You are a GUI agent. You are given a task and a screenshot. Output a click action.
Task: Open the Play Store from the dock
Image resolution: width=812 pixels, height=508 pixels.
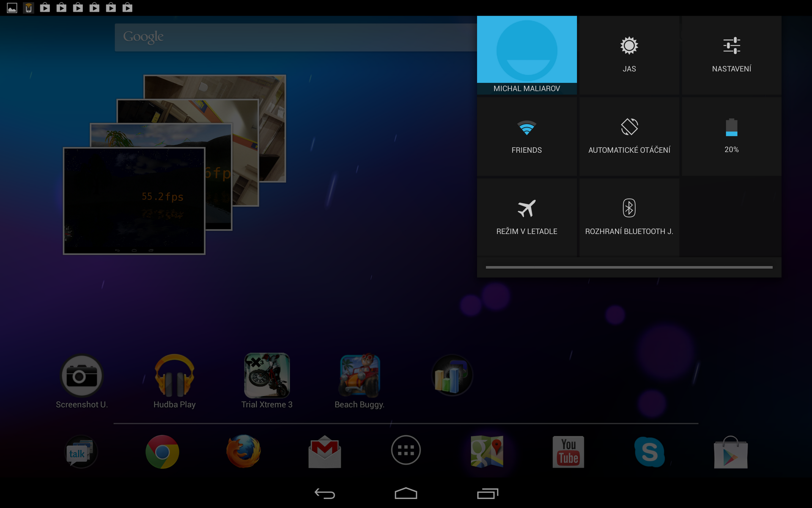pyautogui.click(x=730, y=451)
